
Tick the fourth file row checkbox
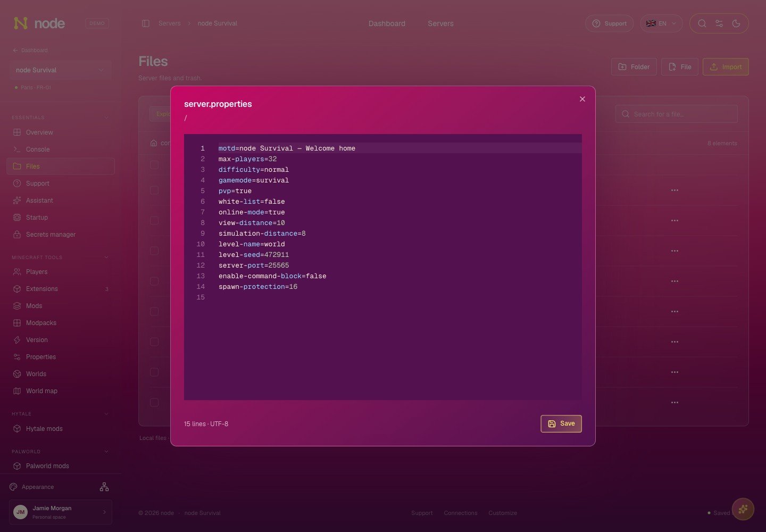154,251
